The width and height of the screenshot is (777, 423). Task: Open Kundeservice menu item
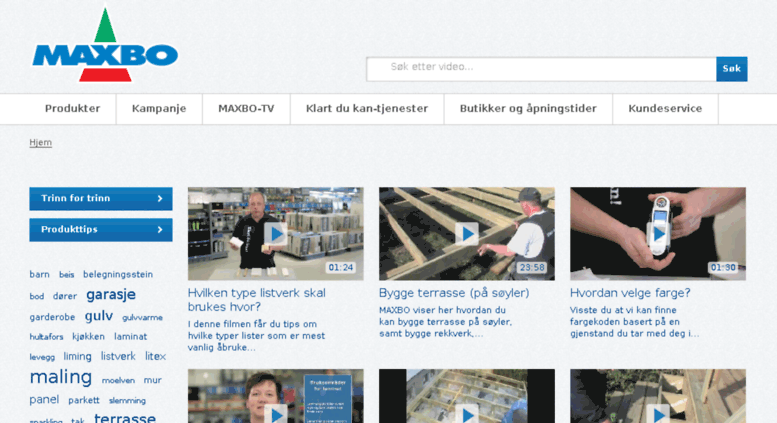(x=666, y=108)
